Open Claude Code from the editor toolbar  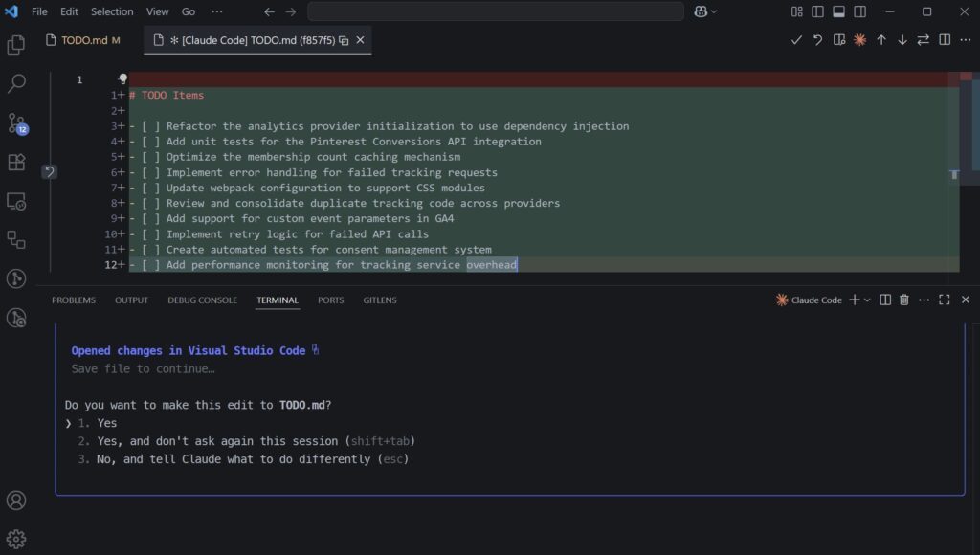click(x=858, y=40)
